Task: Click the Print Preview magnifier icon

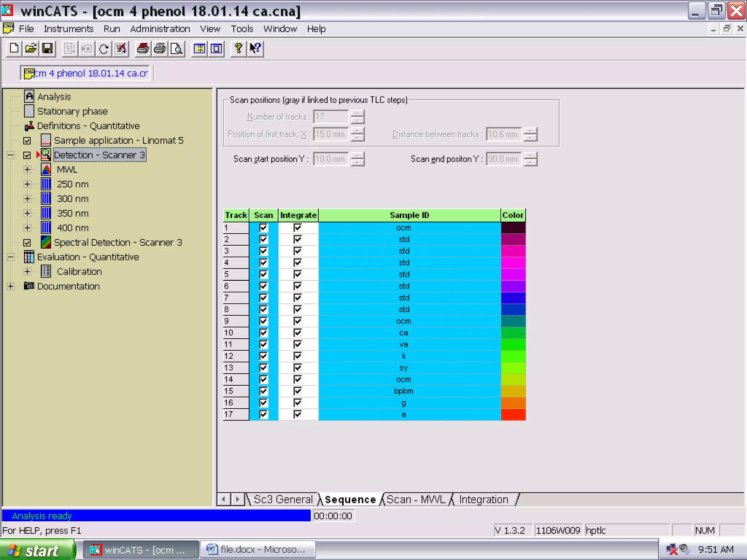Action: click(177, 48)
